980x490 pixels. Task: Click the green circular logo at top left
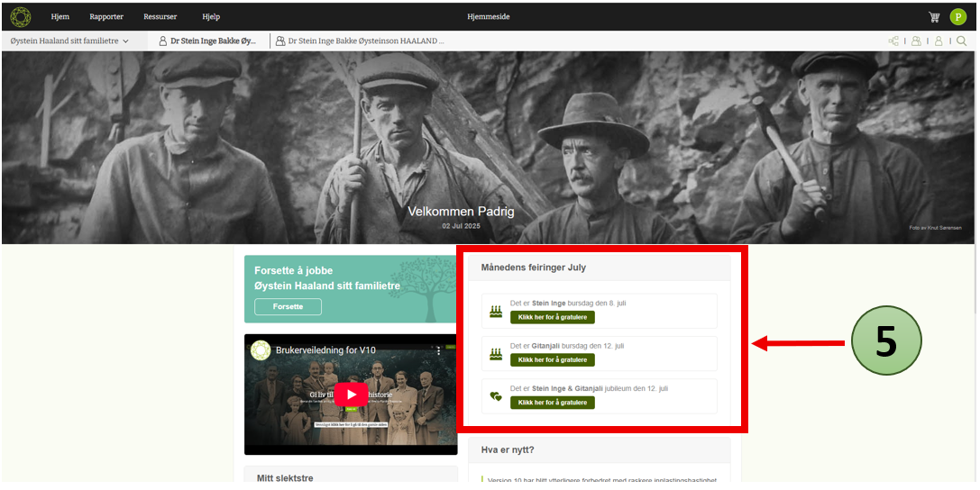pos(20,16)
